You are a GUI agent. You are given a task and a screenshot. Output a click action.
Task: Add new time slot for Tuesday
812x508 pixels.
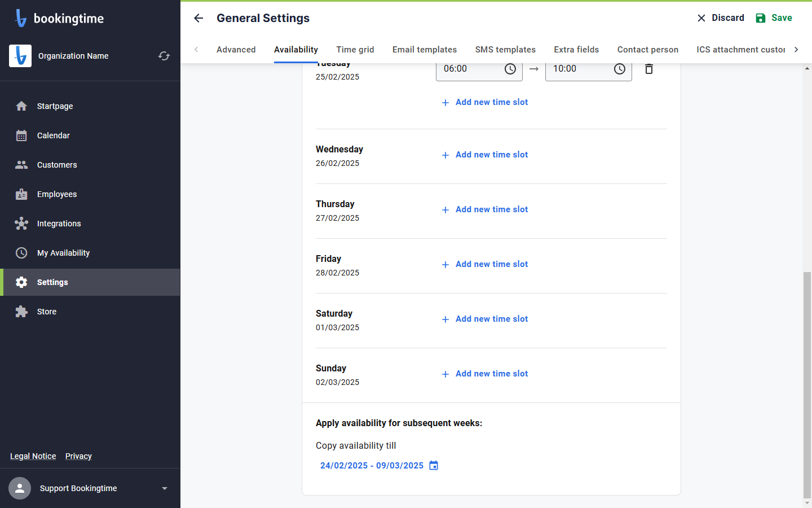coord(485,102)
